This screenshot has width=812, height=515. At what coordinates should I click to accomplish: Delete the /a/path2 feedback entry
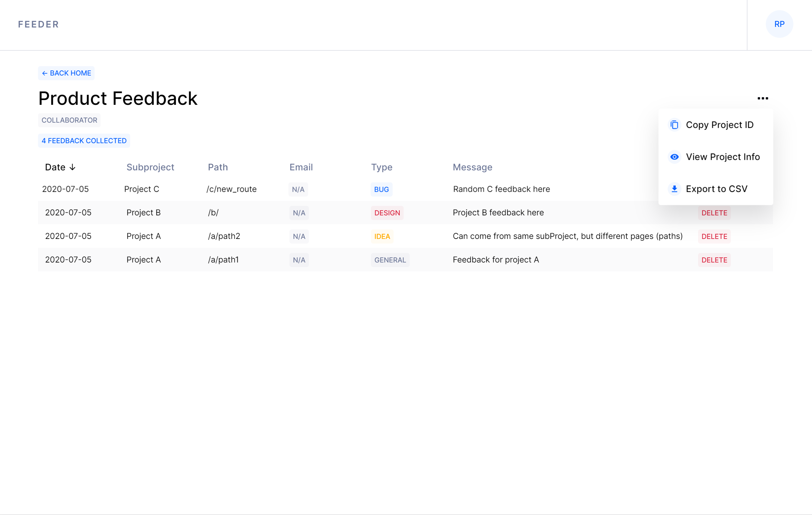tap(714, 237)
